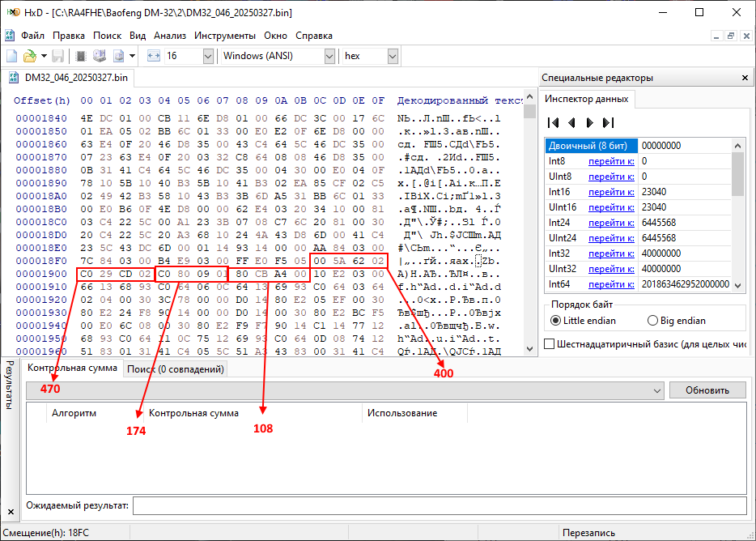The image size is (756, 541).
Task: Follow the Int16 перейти к link
Action: coord(611,192)
